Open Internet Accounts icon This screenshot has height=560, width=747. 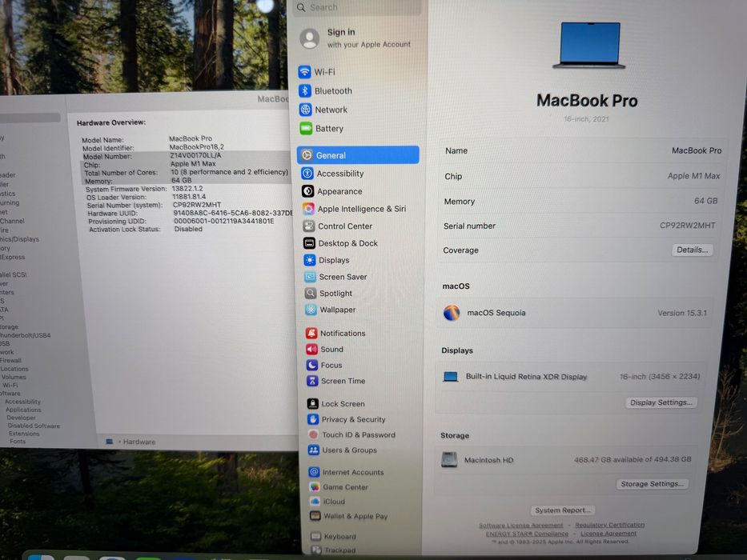click(x=314, y=472)
